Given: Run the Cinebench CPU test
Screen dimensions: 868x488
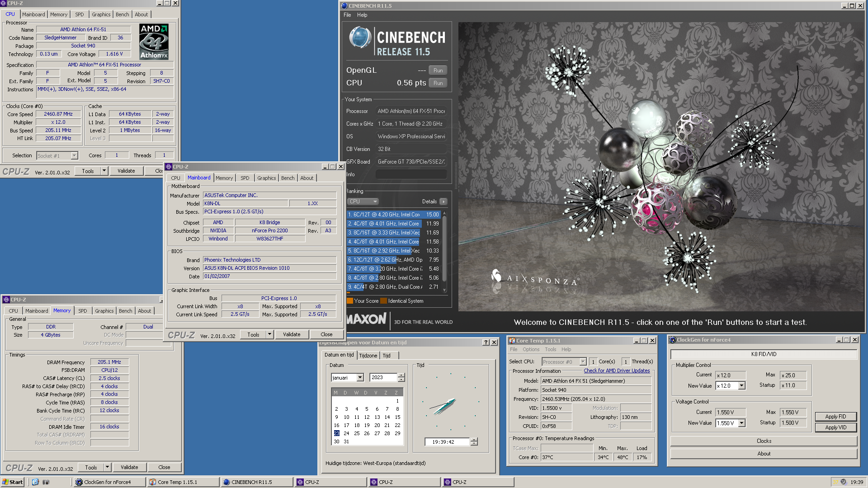Looking at the screenshot, I should point(438,83).
